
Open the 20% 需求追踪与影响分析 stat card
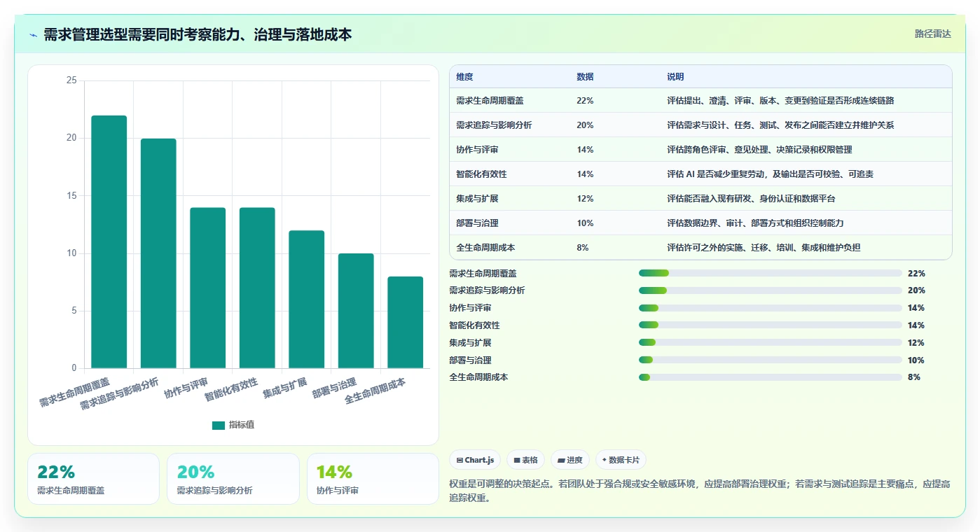233,479
